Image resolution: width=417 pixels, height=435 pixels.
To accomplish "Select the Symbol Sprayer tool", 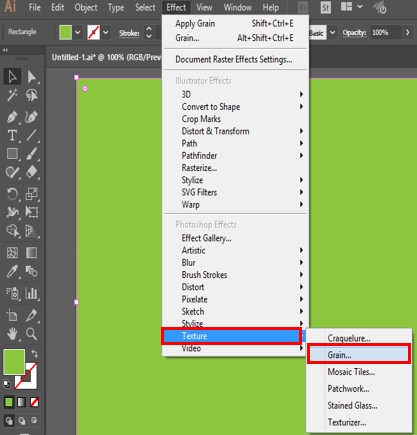I will click(12, 293).
